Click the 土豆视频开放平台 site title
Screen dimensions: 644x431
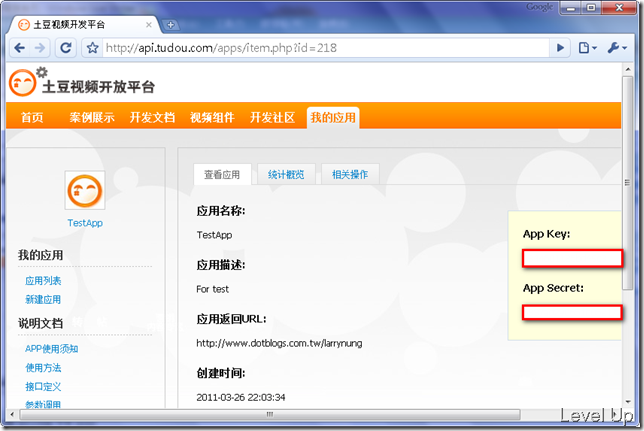point(98,87)
